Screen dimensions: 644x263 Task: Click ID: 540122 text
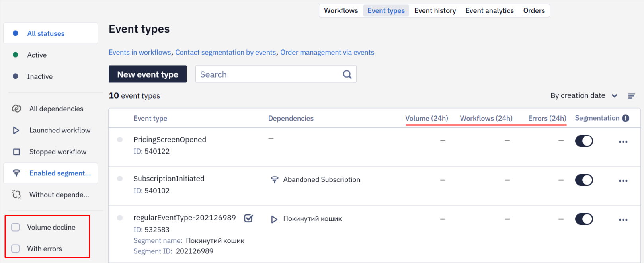(151, 151)
